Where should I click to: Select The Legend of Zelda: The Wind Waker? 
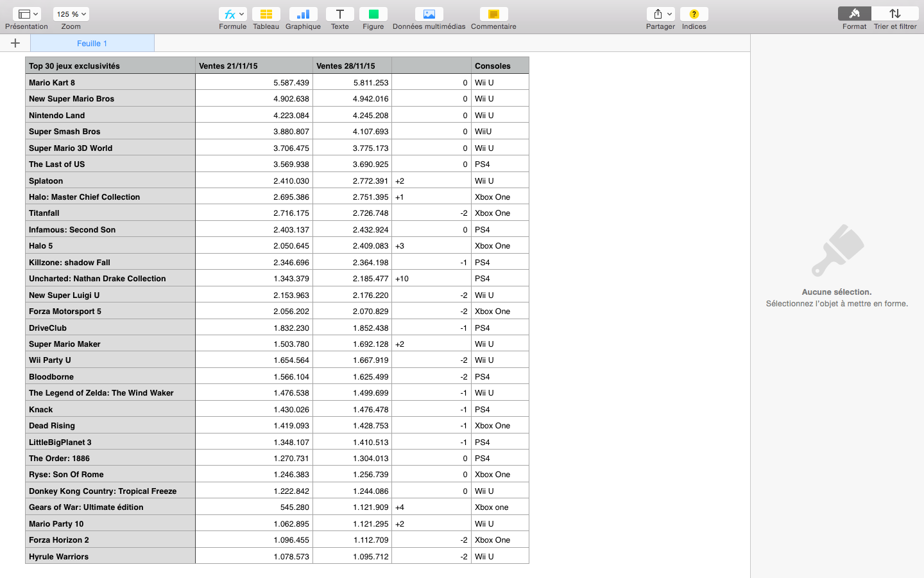(110, 393)
